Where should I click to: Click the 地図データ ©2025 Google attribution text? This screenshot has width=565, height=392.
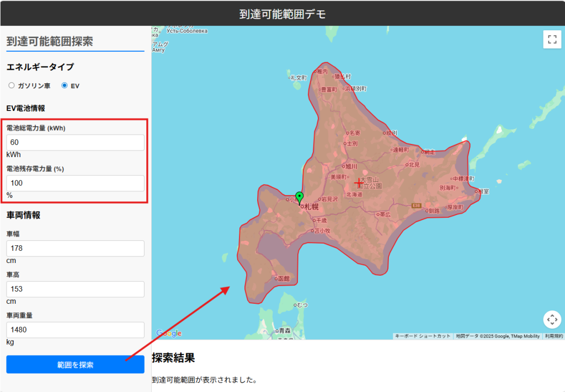[x=498, y=336]
